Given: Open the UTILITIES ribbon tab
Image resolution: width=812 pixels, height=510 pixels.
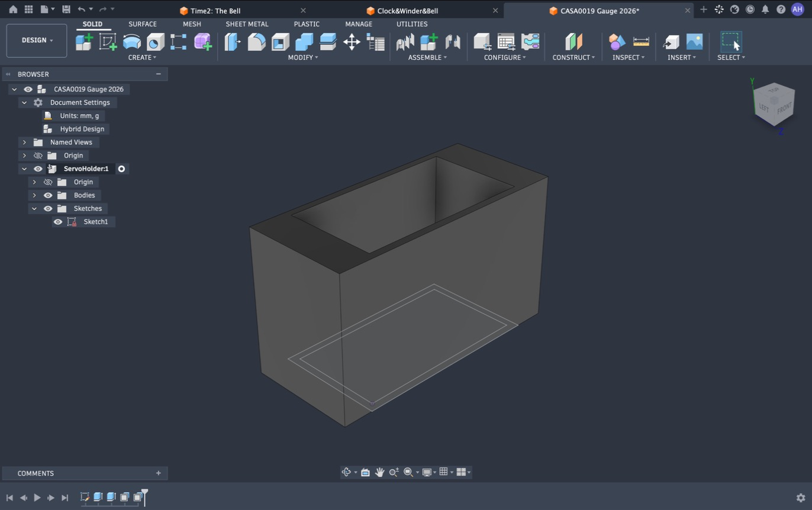Looking at the screenshot, I should coord(412,24).
